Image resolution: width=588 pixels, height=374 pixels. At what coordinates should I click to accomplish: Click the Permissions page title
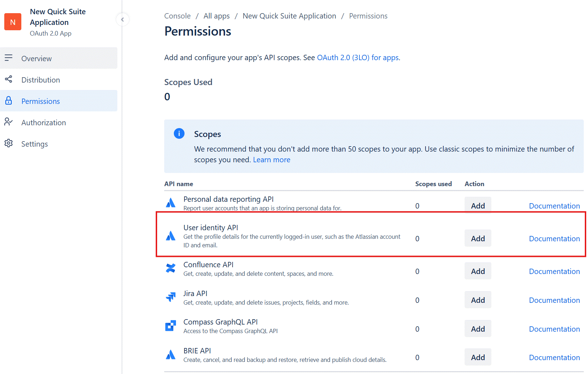[198, 31]
